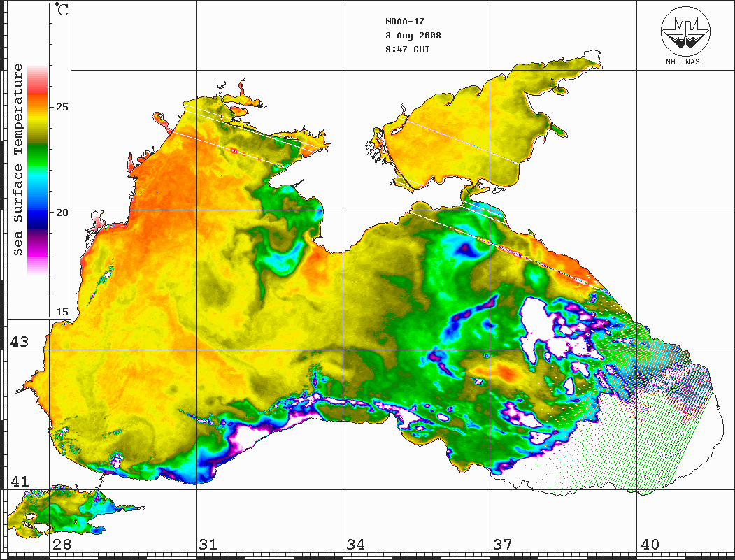Screen dimensions: 735x560
Task: Click the °C unit label on the scale
Action: pos(62,9)
